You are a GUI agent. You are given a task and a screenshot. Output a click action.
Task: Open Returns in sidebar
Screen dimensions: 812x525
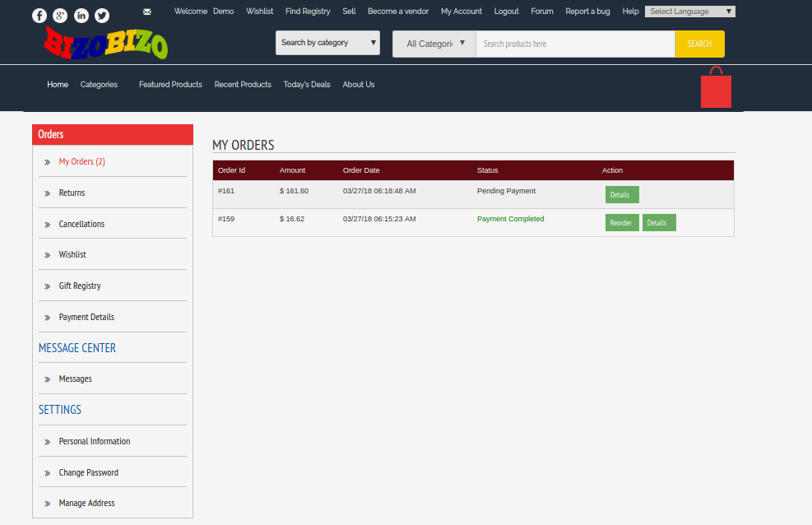pos(72,193)
